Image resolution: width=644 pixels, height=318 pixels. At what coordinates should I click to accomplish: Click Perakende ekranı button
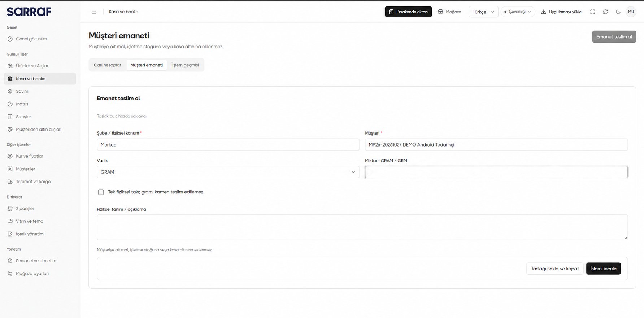point(408,12)
